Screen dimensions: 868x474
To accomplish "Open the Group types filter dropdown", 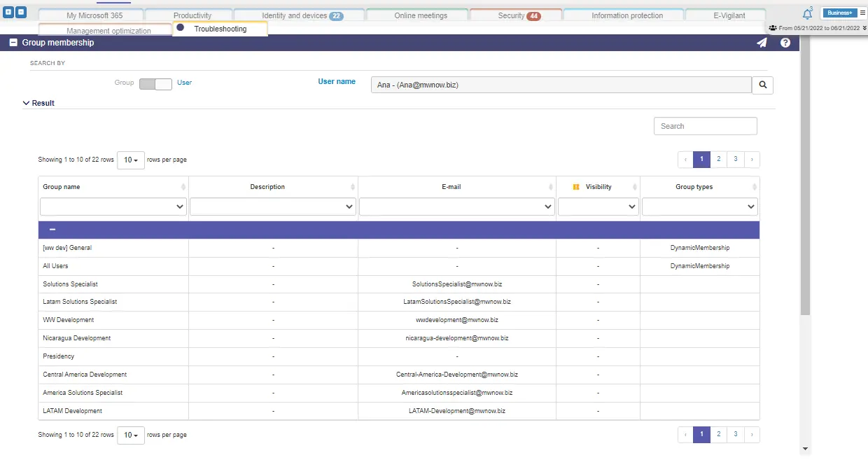I will (x=699, y=207).
